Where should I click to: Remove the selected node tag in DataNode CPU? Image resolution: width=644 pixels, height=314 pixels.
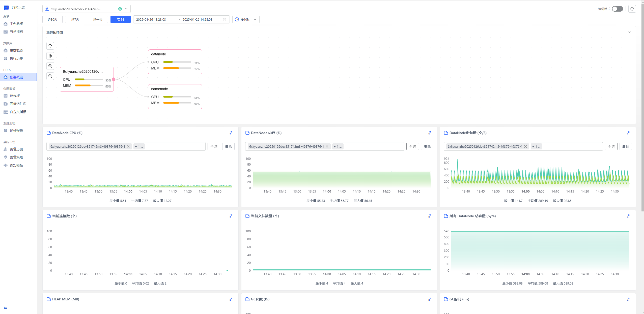click(x=128, y=146)
